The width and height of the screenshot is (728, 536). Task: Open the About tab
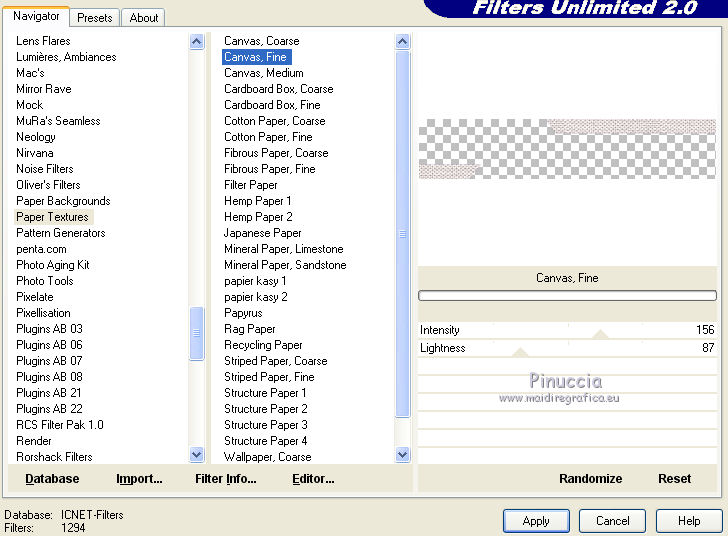pyautogui.click(x=143, y=18)
